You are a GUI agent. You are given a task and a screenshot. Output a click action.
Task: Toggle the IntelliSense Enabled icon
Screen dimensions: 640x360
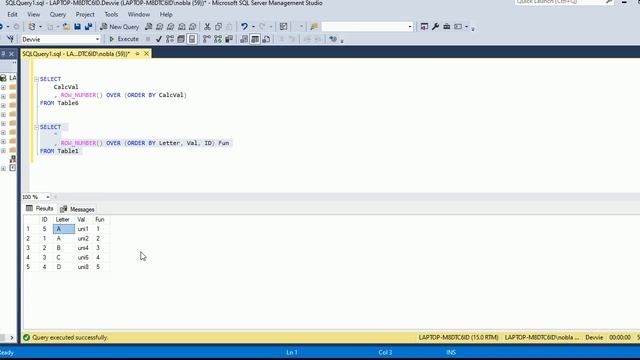(192, 39)
